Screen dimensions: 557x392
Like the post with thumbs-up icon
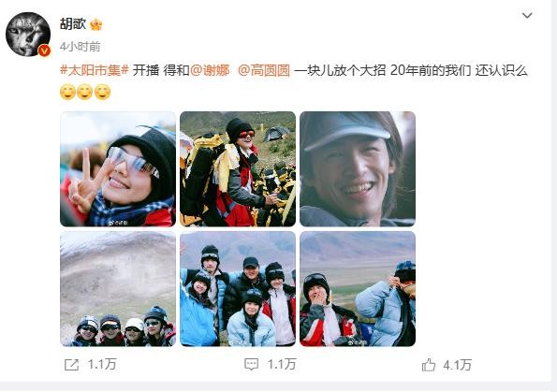[x=429, y=365]
